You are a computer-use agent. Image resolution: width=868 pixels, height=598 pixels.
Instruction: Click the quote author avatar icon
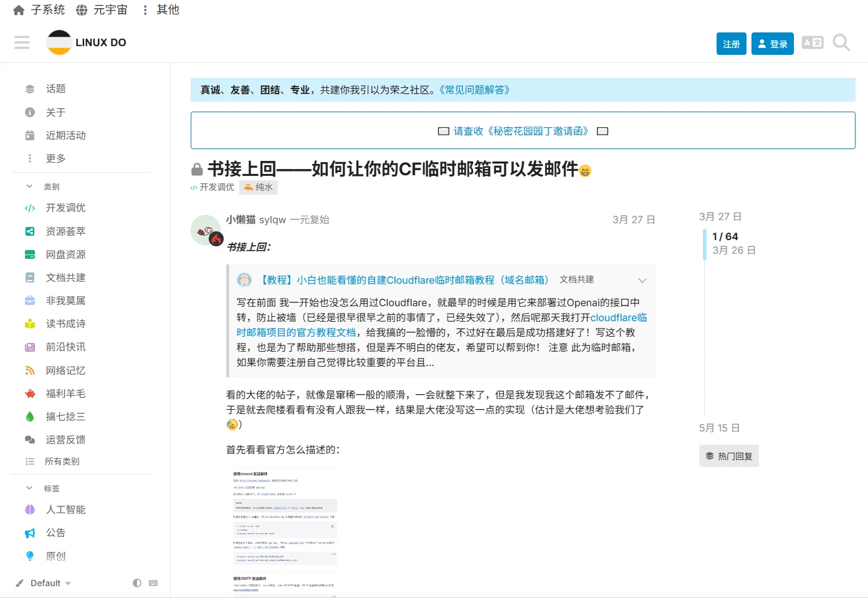(x=244, y=280)
